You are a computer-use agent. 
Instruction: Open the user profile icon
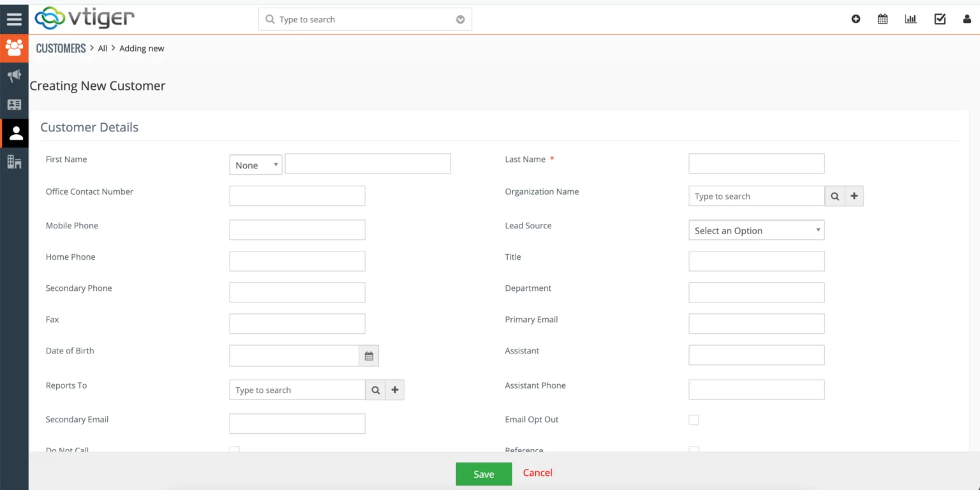[x=967, y=19]
